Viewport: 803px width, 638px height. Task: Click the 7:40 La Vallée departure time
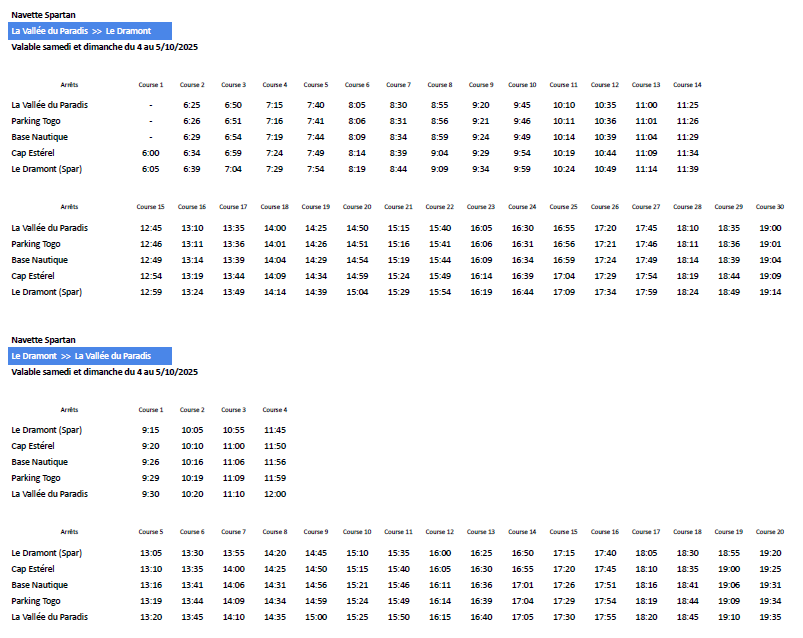pyautogui.click(x=316, y=105)
